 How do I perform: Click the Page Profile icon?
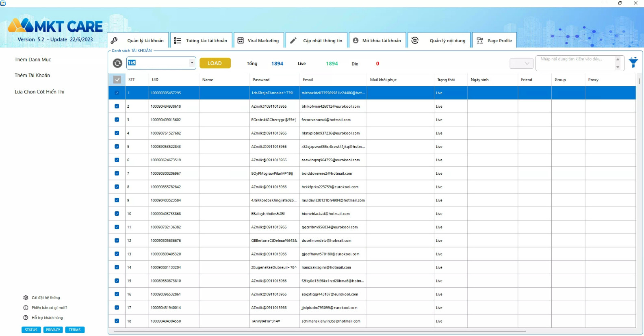tap(480, 40)
